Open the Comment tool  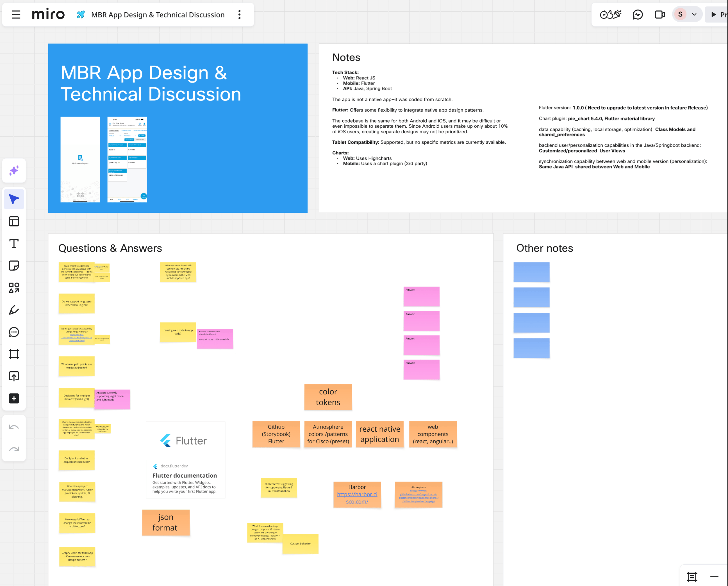(x=14, y=332)
